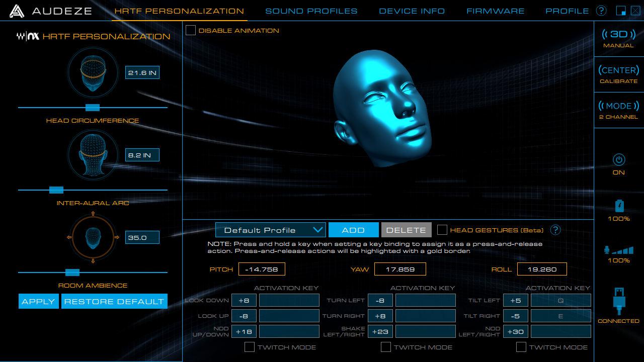Click Tilt Left activation key Q field
This screenshot has height=362, width=644.
(x=561, y=300)
